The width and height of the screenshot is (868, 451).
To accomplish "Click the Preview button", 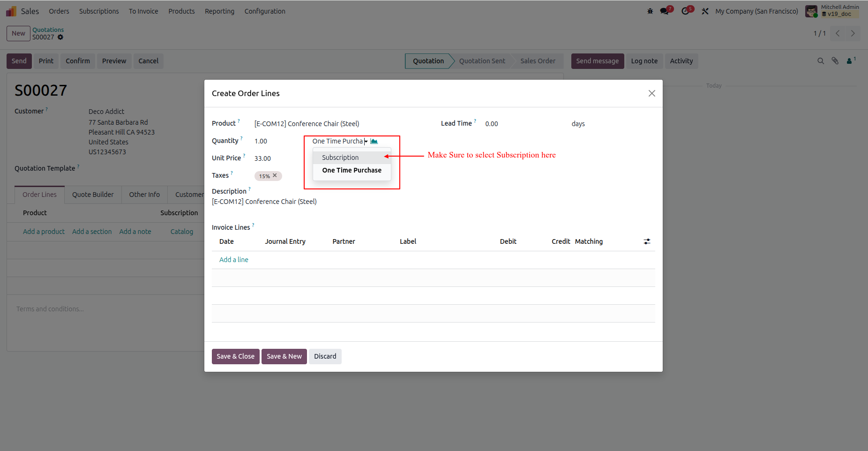I will (x=114, y=61).
